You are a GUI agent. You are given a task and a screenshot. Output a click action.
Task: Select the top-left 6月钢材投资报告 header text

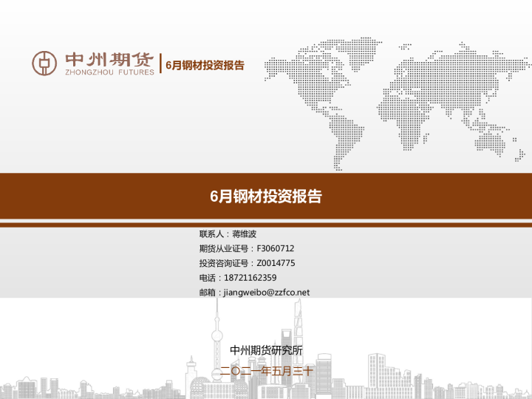(205, 65)
